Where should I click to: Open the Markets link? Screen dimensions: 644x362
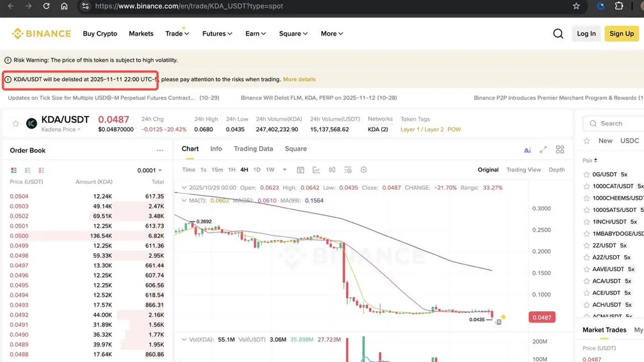coord(141,33)
